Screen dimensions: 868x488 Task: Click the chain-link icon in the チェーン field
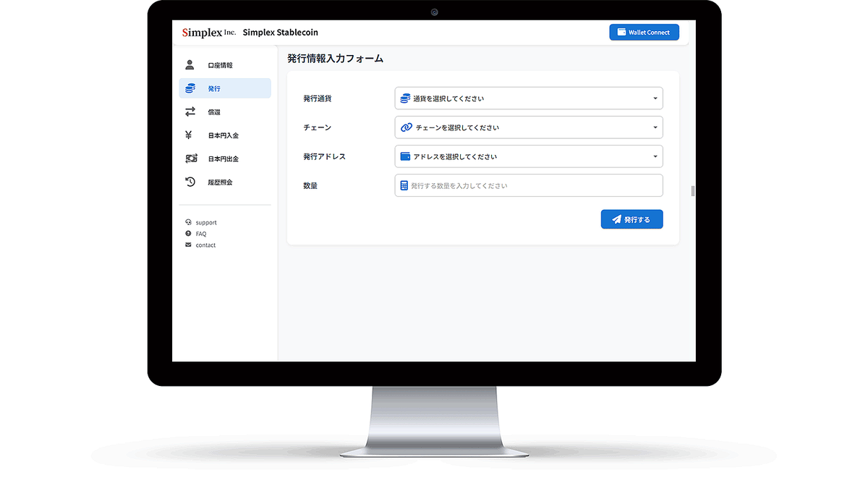click(405, 127)
